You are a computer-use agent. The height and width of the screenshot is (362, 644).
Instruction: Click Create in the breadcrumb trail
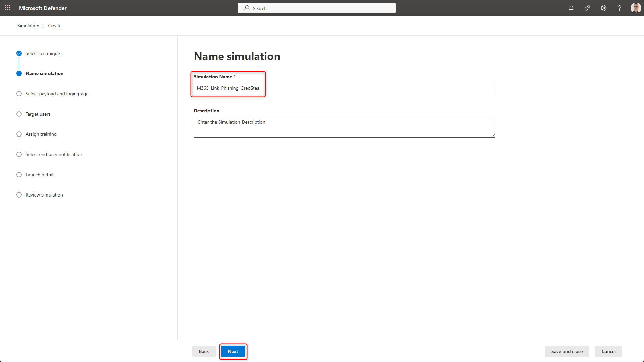(x=55, y=26)
